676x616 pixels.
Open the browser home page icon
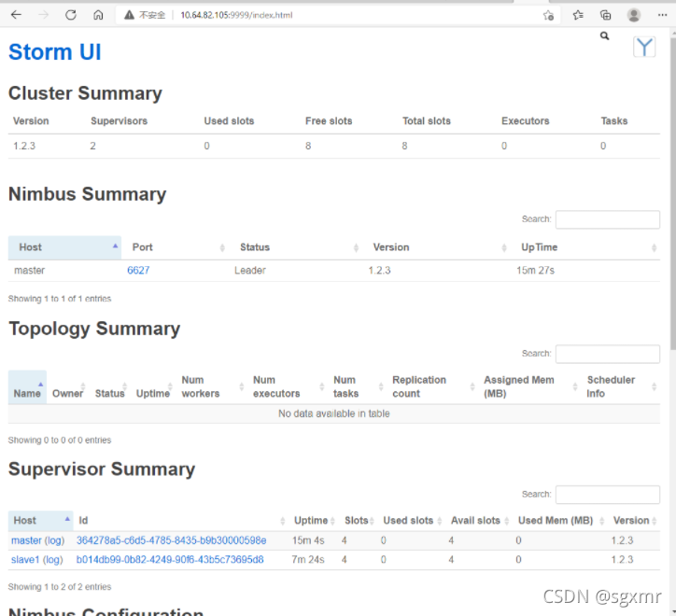click(98, 15)
